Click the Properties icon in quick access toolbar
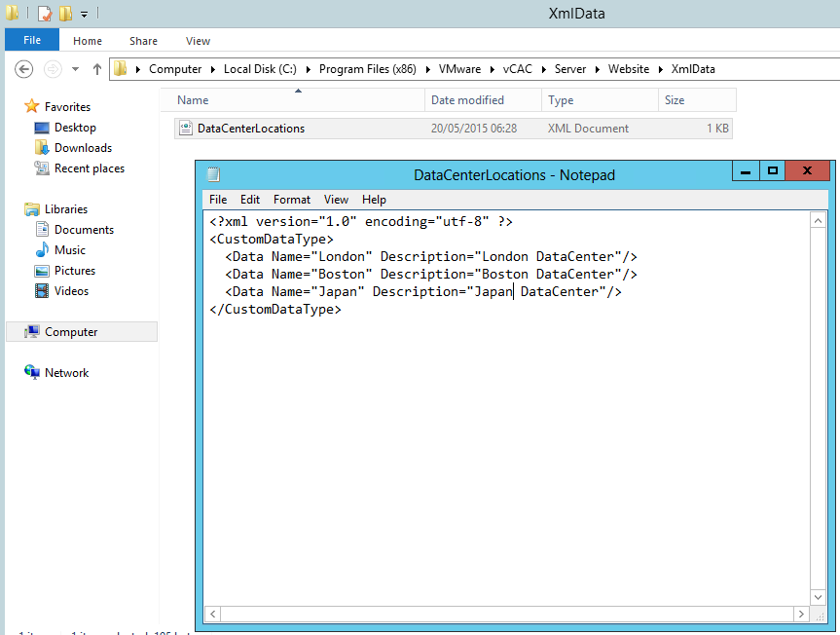This screenshot has height=635, width=840. (45, 13)
